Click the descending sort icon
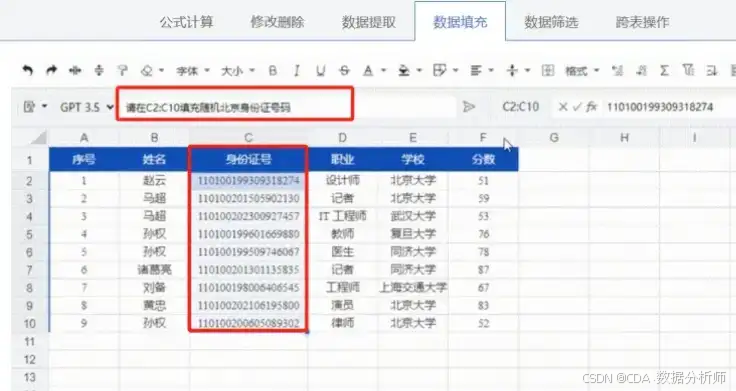Screen dimensions: 736x391 [x=641, y=71]
